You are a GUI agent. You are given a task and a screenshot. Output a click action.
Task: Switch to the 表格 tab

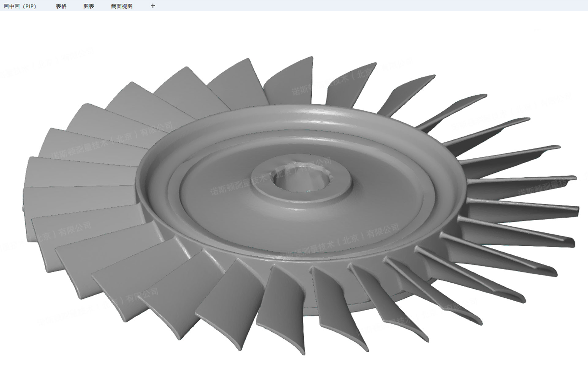point(61,6)
